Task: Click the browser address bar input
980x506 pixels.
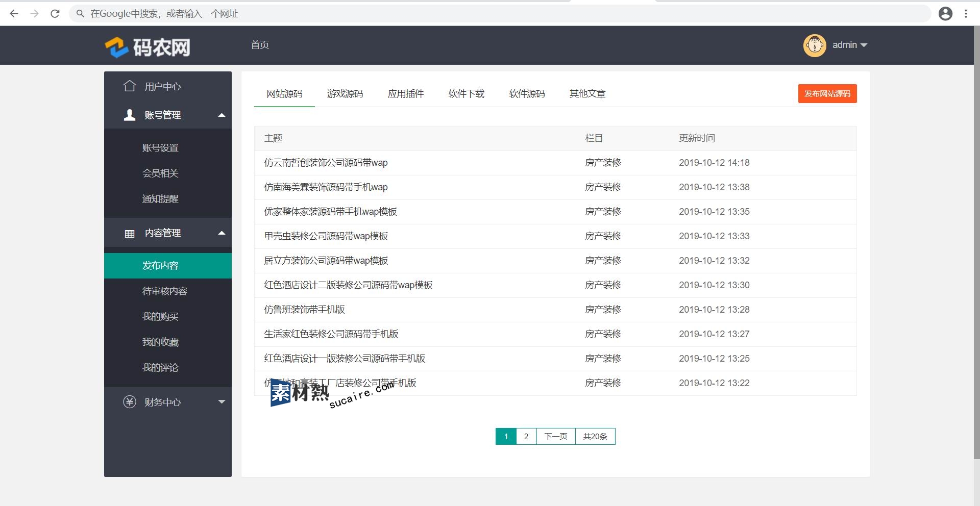Action: click(x=500, y=14)
